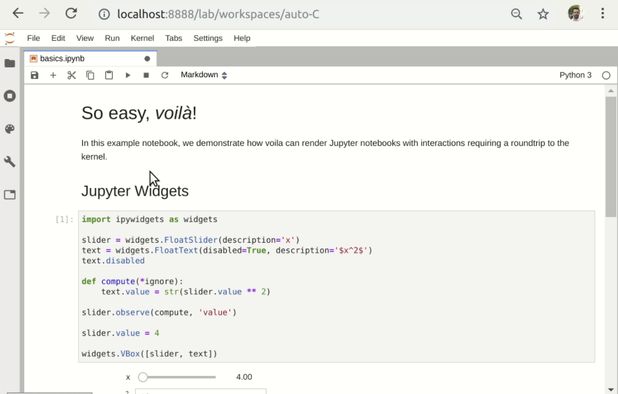Open the browser three-dot menu
This screenshot has height=394, width=618.
(603, 13)
